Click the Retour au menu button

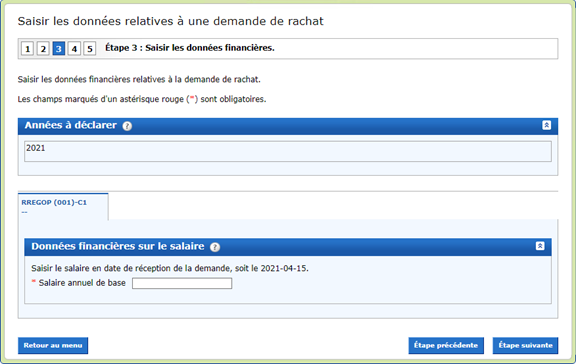coord(53,346)
